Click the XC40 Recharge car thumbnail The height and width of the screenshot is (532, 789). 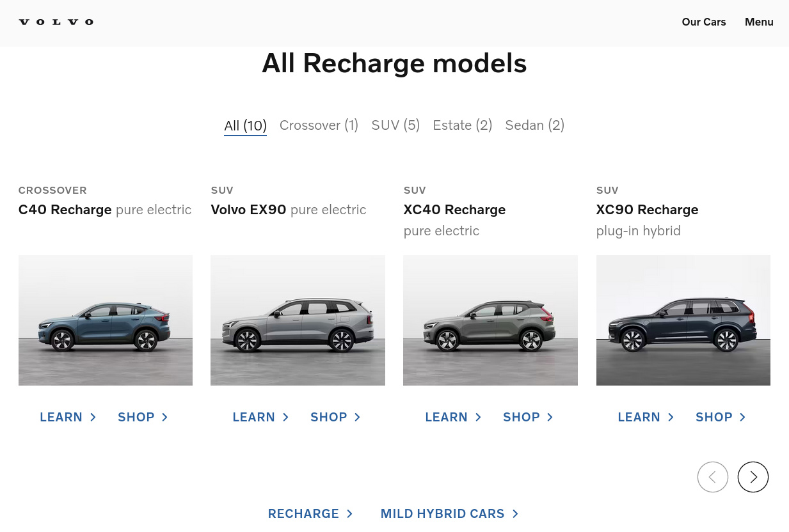tap(490, 320)
